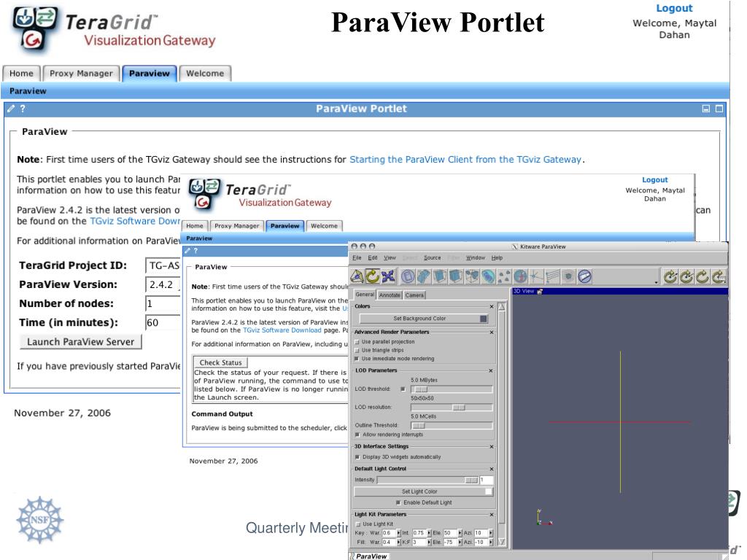Viewport: 747px width, 560px height.
Task: Click the settings panel scrollbar up arrow
Action: [501, 307]
